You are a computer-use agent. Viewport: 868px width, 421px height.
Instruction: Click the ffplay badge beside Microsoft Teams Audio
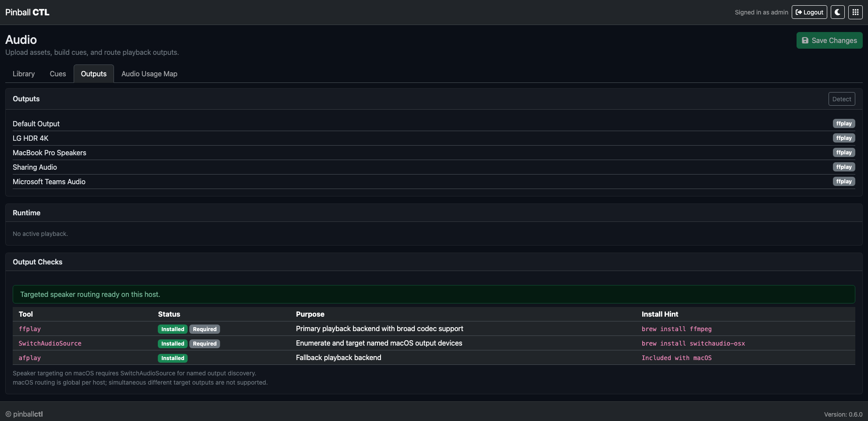tap(843, 181)
